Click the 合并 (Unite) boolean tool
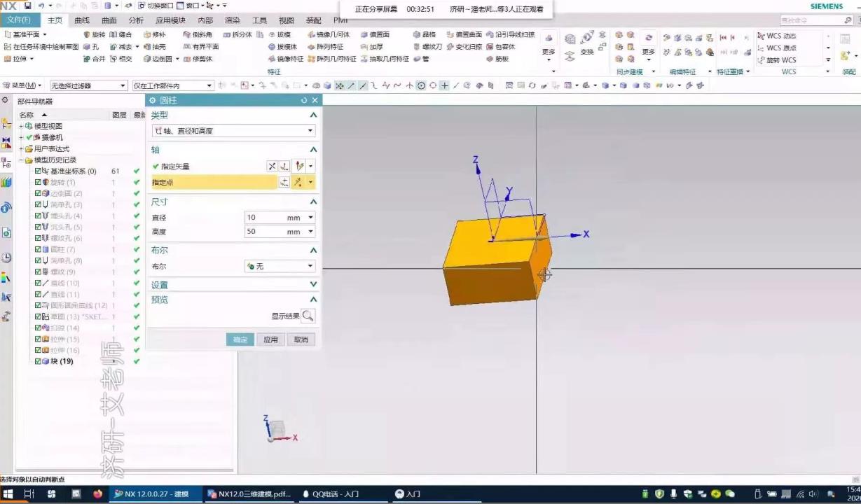Screen dimensions: 861x504 (94, 59)
